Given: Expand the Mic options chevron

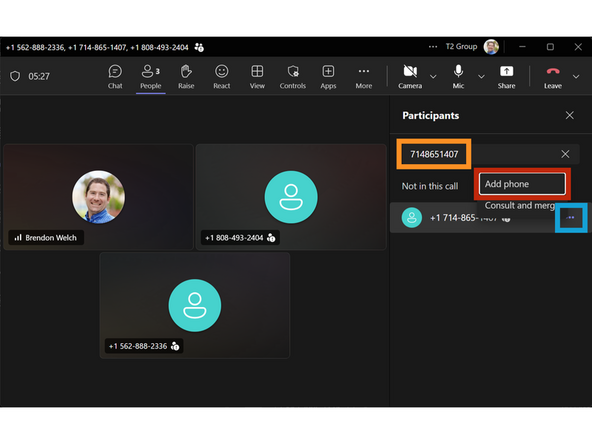Looking at the screenshot, I should [481, 77].
